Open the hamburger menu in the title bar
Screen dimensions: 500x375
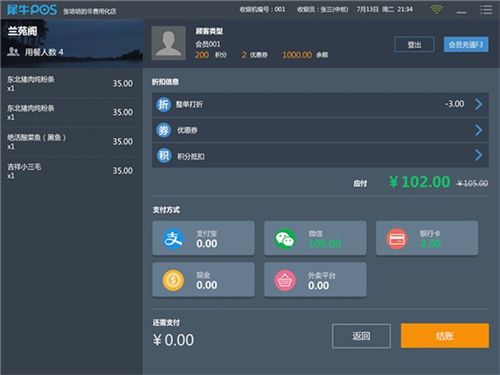[486, 9]
